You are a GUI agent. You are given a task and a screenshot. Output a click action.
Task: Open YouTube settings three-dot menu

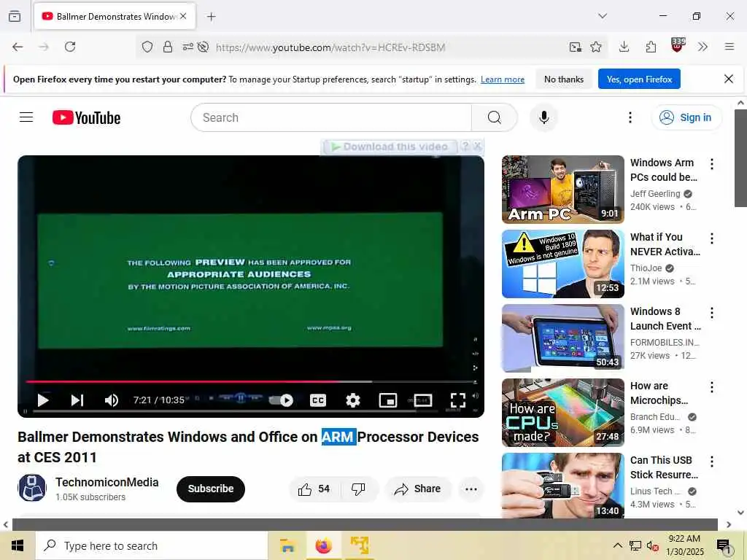(630, 117)
